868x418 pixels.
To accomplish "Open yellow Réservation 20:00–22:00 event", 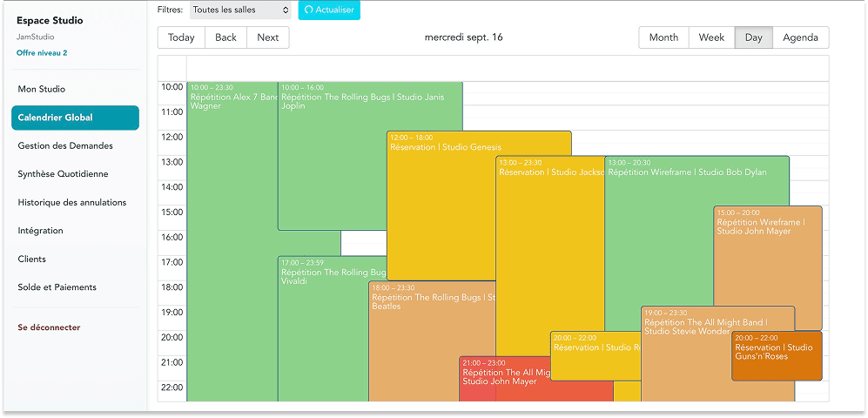I will 595,355.
